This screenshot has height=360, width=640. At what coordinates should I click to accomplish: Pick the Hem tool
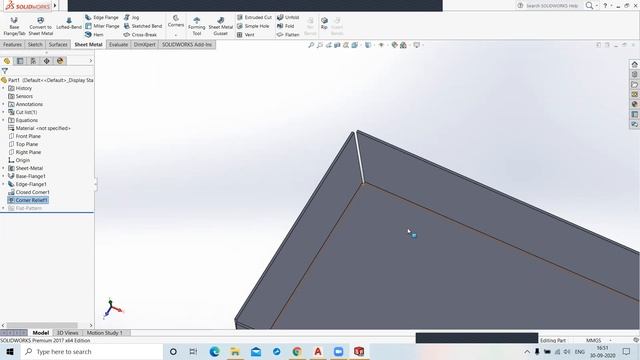click(x=94, y=35)
